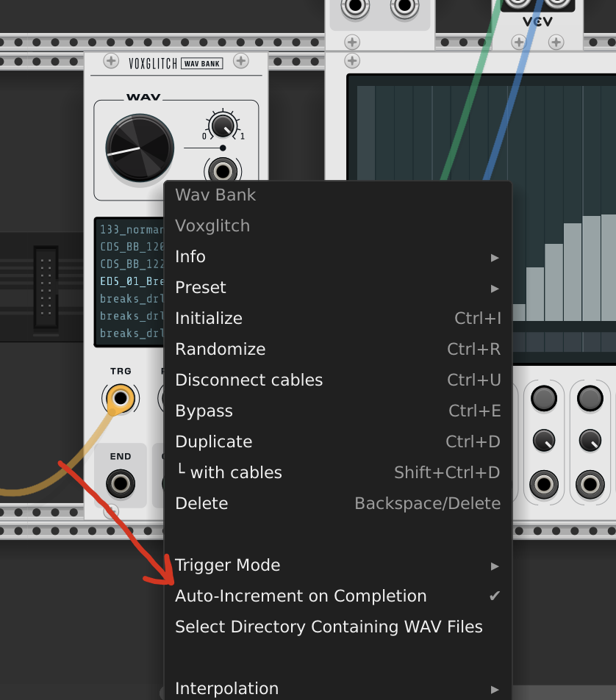
Task: Click Initialize in the context menu
Action: [208, 318]
